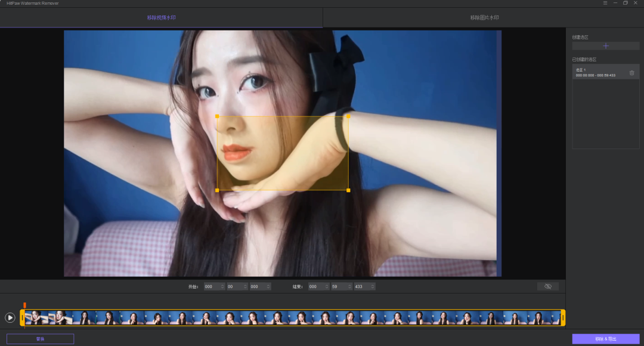The height and width of the screenshot is (346, 644).
Task: Close the HitPaw Watermark Remover window
Action: pos(636,3)
